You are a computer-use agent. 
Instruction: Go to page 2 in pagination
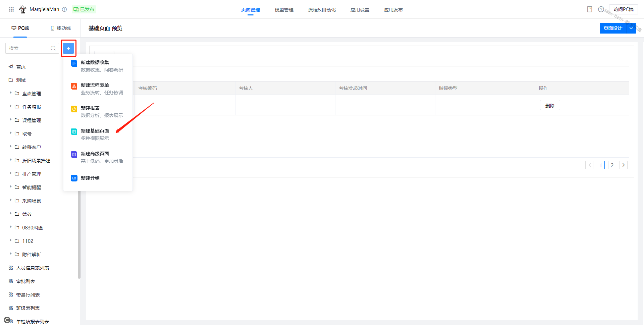[612, 165]
